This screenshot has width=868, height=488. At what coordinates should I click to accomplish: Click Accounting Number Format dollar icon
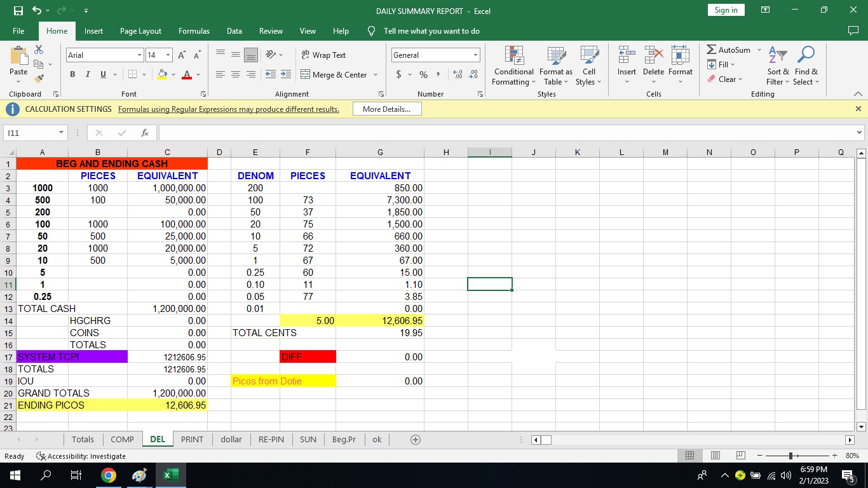pyautogui.click(x=399, y=75)
